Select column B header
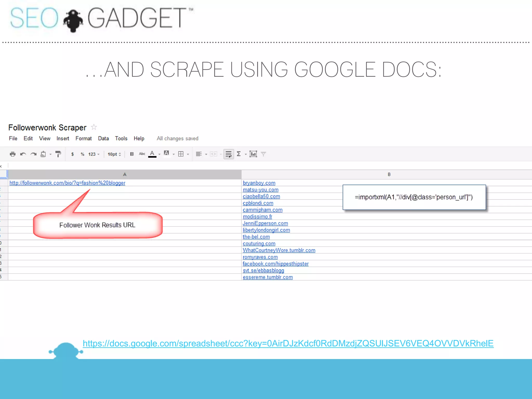Image resolution: width=532 pixels, height=399 pixels. 387,175
